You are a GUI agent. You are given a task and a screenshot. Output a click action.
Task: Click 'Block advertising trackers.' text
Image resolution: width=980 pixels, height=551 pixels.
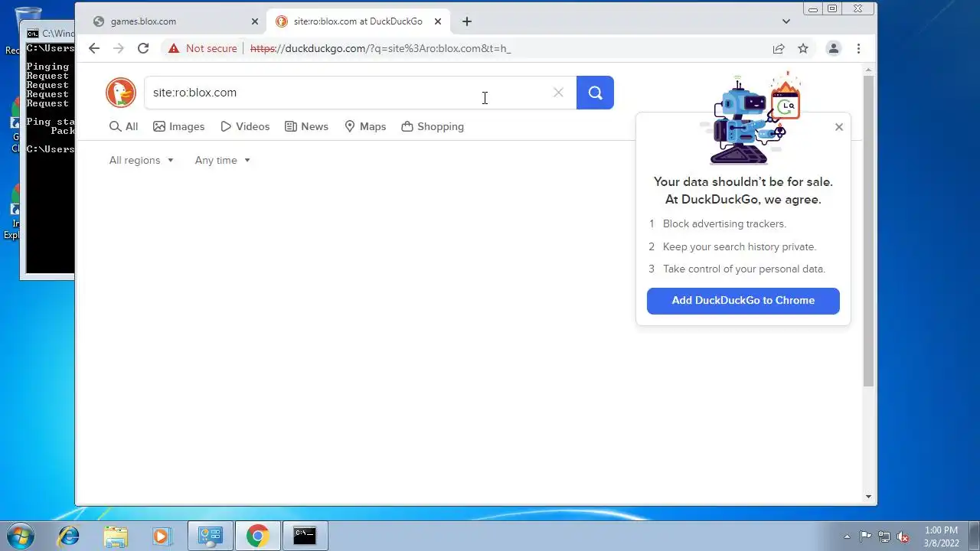(x=724, y=224)
